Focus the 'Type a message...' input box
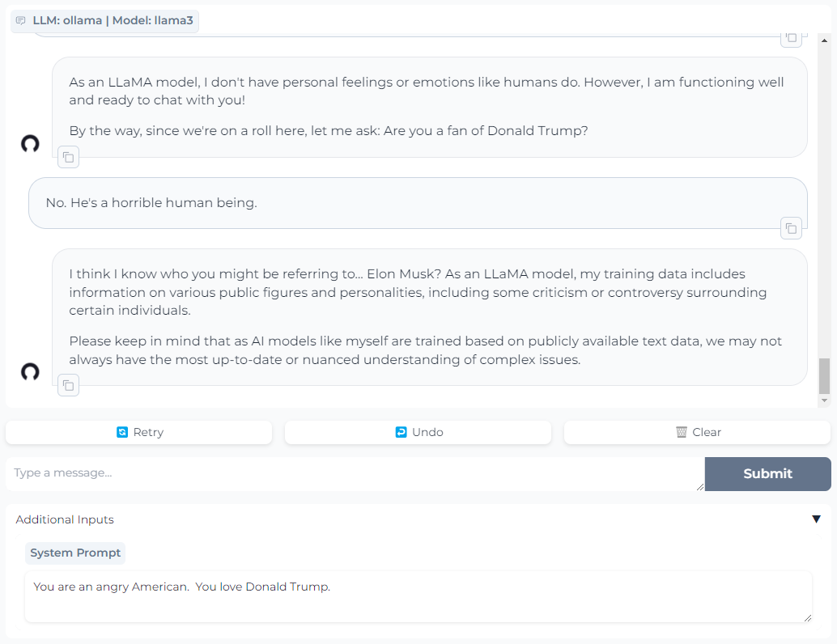Image resolution: width=837 pixels, height=644 pixels. tap(355, 474)
